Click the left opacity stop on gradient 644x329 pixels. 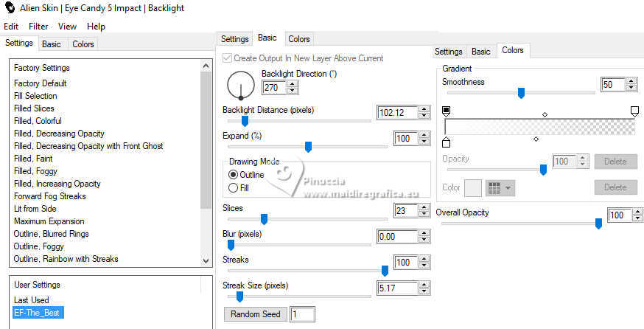point(446,111)
